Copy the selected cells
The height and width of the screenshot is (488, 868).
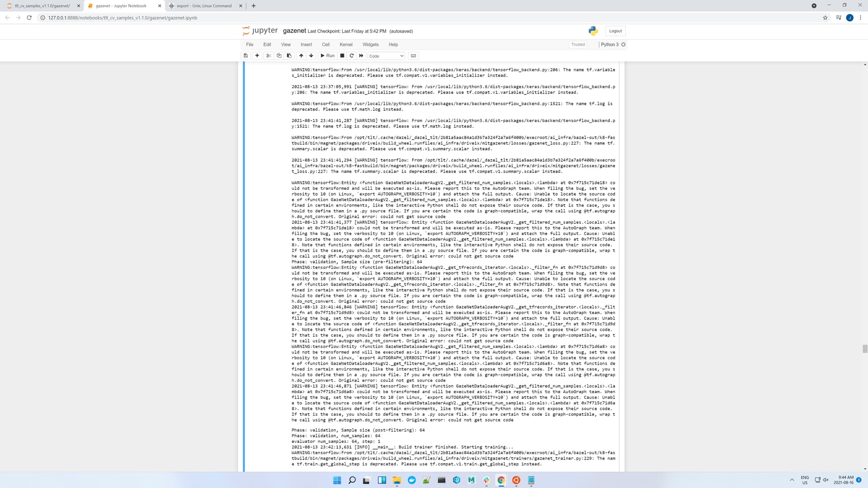coord(279,56)
